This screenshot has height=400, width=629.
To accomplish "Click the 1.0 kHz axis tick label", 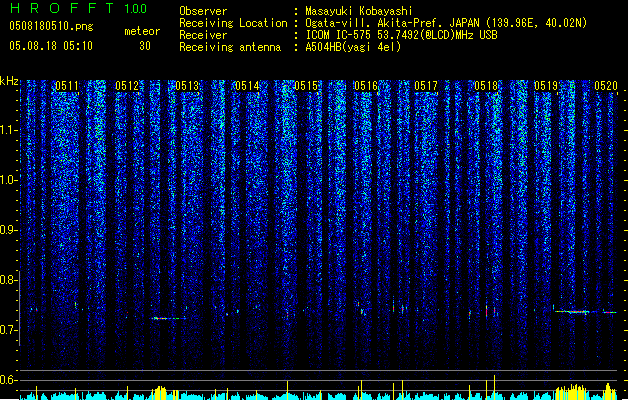I will (x=9, y=180).
